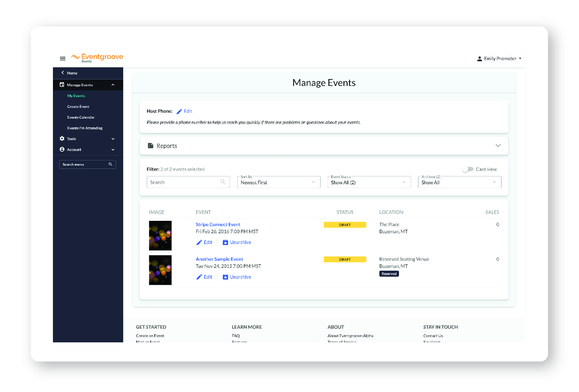579x392 pixels.
Task: Open the Event Status Show All dropdown
Action: click(369, 182)
